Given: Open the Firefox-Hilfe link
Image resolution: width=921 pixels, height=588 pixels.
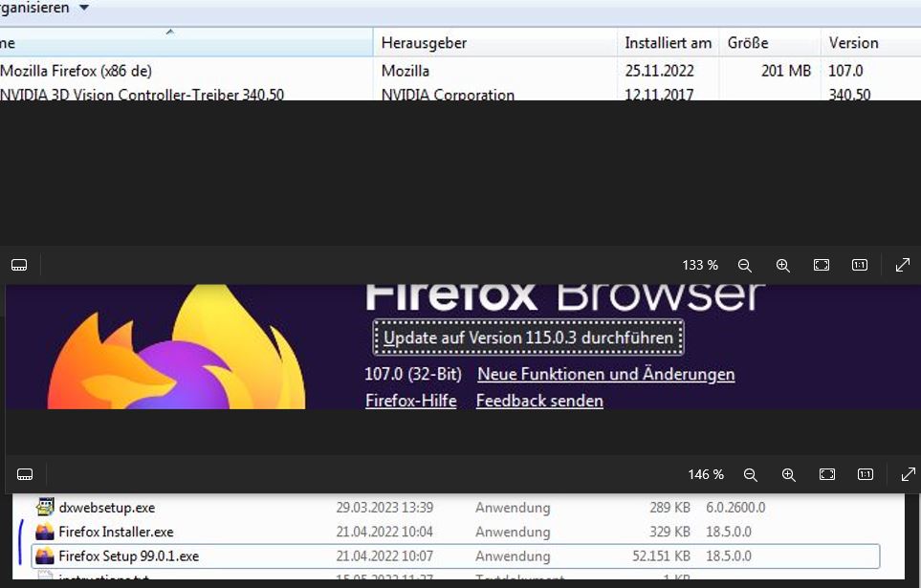Looking at the screenshot, I should 410,401.
